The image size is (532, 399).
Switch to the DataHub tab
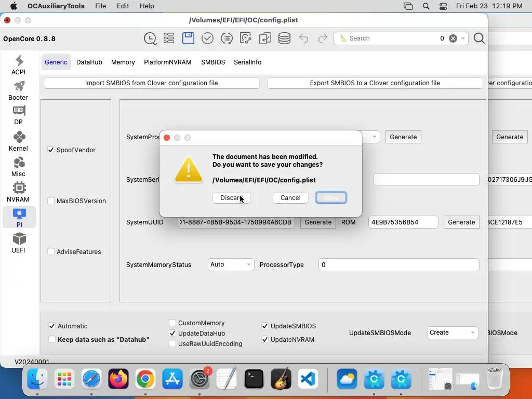pos(89,62)
